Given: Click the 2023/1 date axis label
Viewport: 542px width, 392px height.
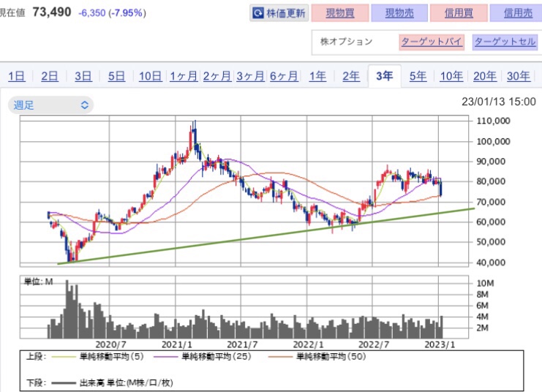Looking at the screenshot, I should 440,344.
